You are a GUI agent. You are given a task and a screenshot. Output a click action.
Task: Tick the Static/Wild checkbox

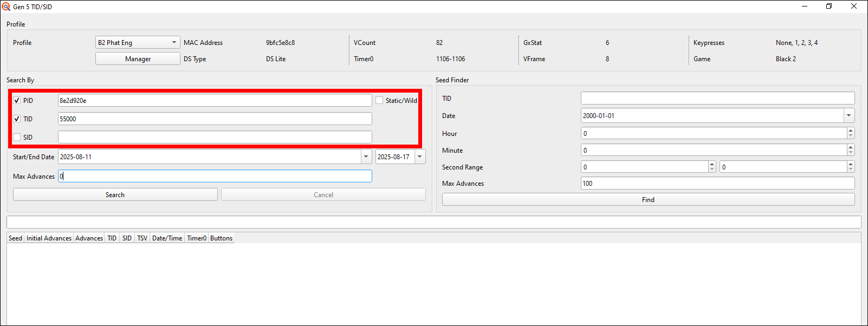pyautogui.click(x=379, y=101)
